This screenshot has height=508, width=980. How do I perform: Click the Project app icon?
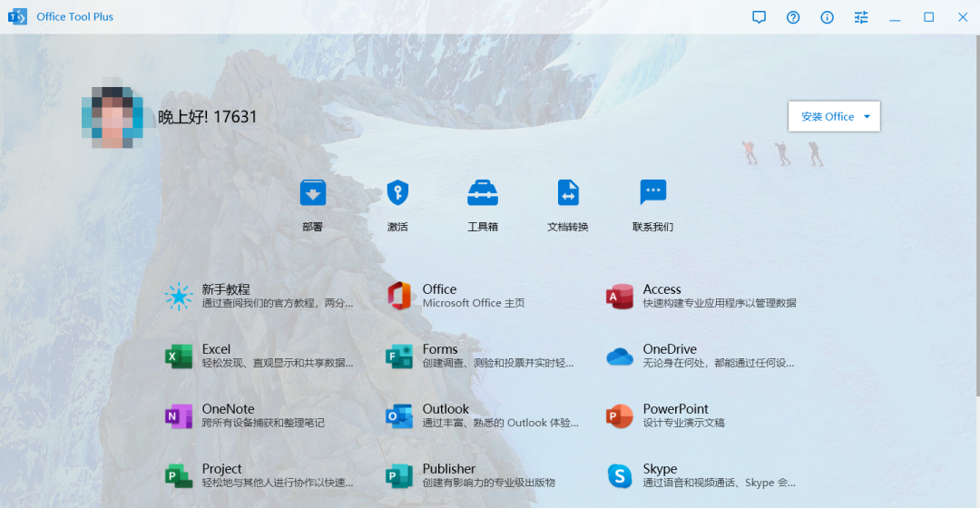179,476
